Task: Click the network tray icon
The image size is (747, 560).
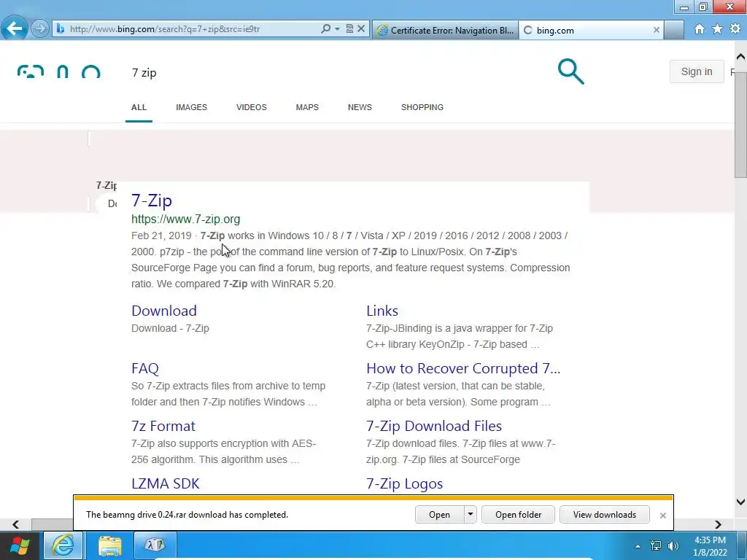Action: pos(656,545)
